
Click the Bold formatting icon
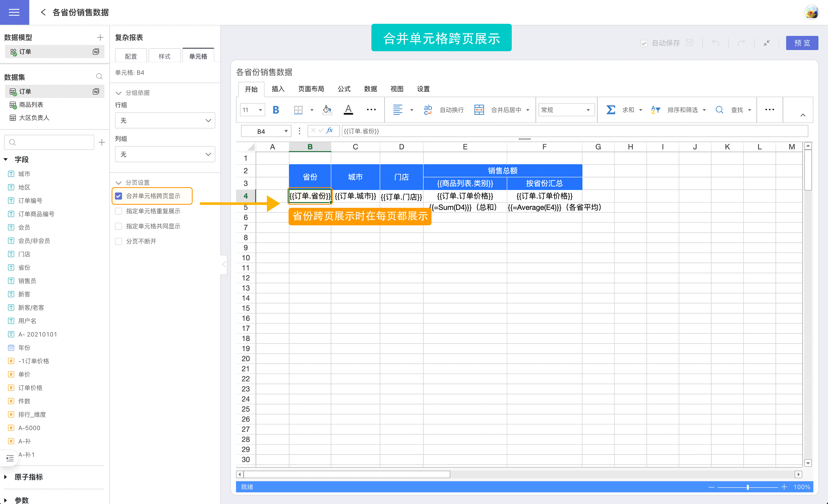point(275,110)
